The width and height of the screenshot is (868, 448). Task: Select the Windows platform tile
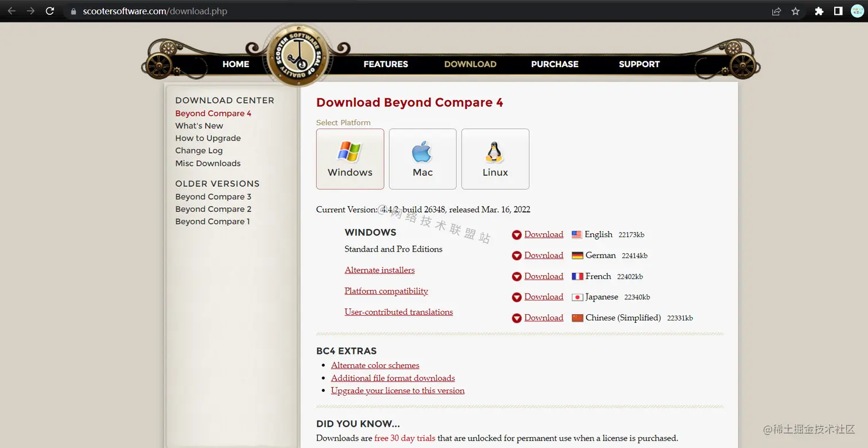(x=350, y=159)
